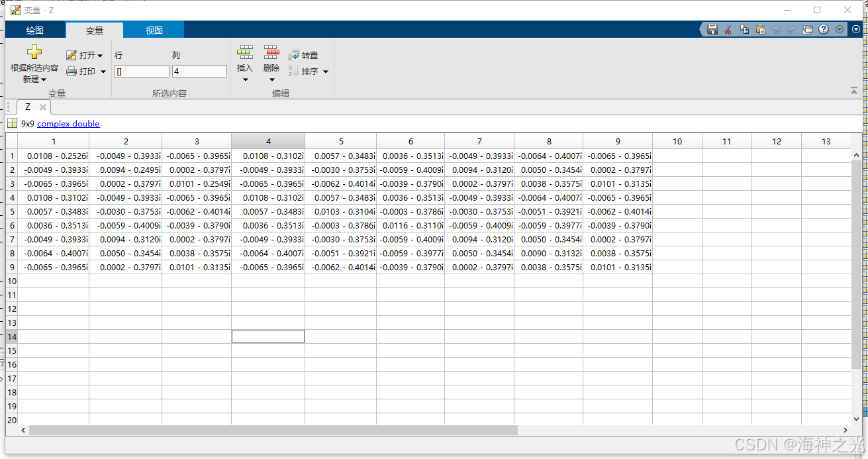The image size is (868, 459).
Task: Click cell -0.0003 - 0.3786i in row 5
Action: tap(410, 211)
